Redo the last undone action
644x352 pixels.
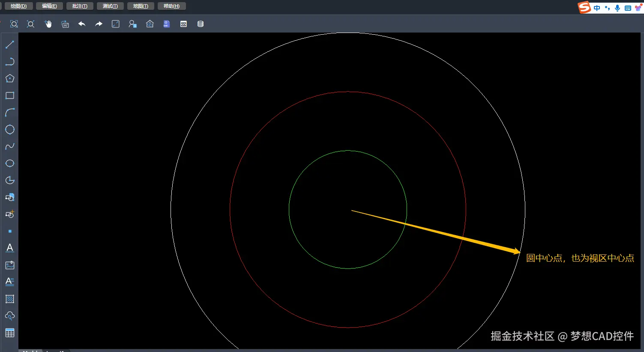99,24
